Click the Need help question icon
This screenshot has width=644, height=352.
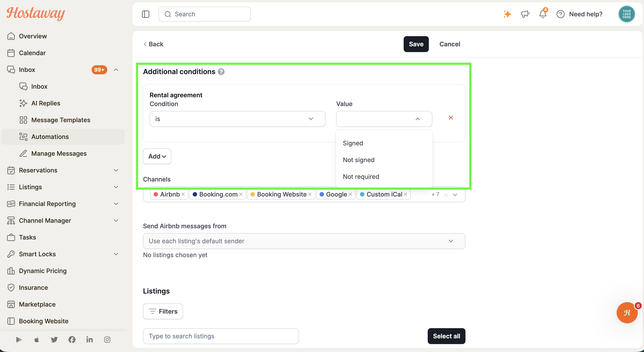pos(560,14)
